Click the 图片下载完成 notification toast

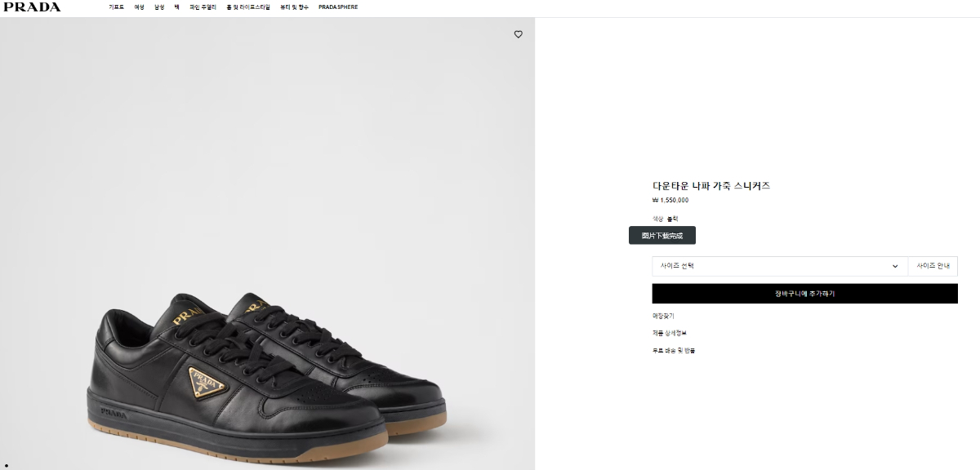click(661, 235)
